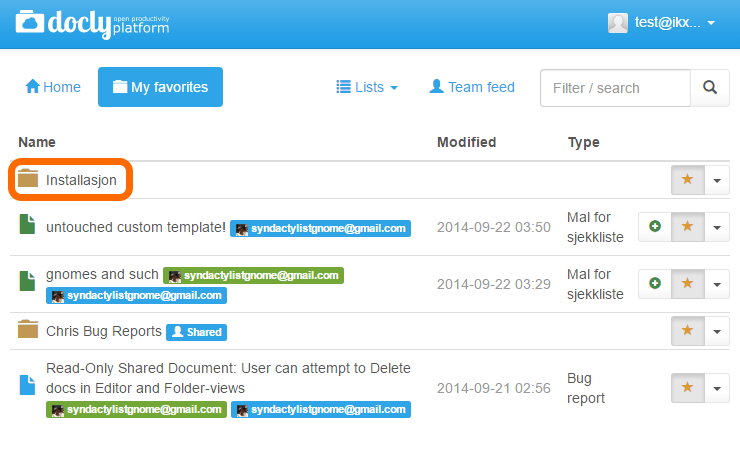The width and height of the screenshot is (740, 457).
Task: Click the Shared badge on Chris Bug Reports
Action: (196, 332)
